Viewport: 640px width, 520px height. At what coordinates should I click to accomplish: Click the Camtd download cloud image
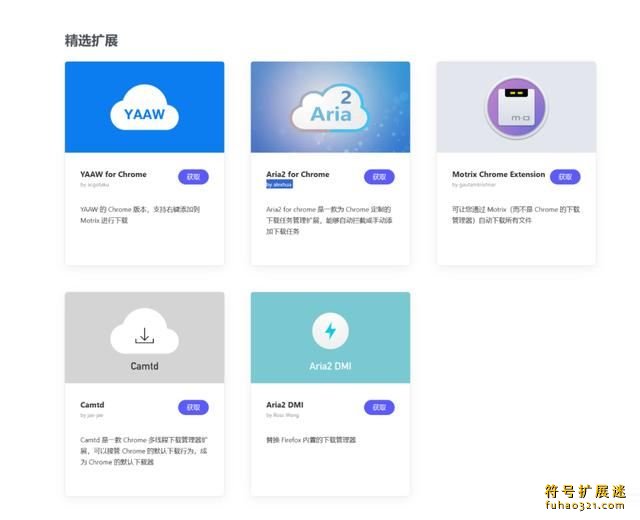point(144,331)
